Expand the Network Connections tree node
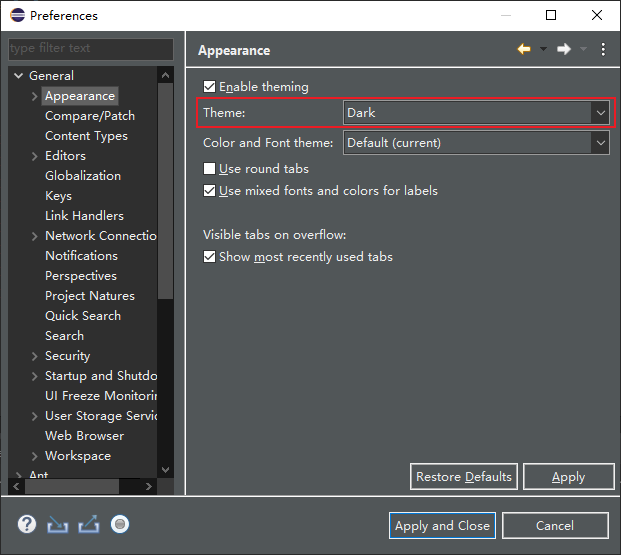The width and height of the screenshot is (621, 555). pyautogui.click(x=34, y=236)
